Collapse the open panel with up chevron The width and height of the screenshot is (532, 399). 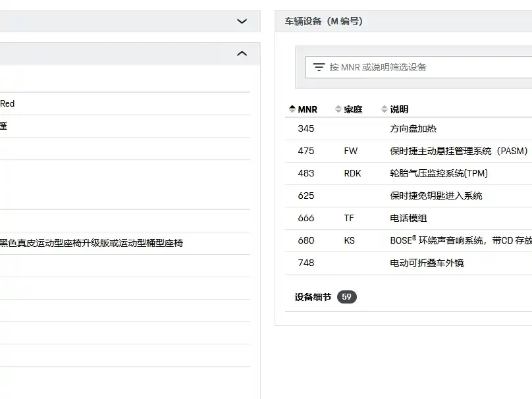click(x=242, y=53)
